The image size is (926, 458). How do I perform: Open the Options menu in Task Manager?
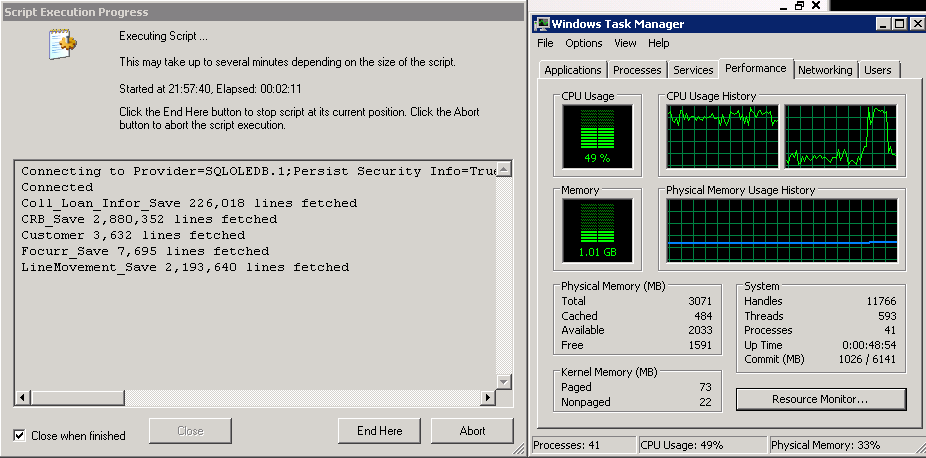583,43
